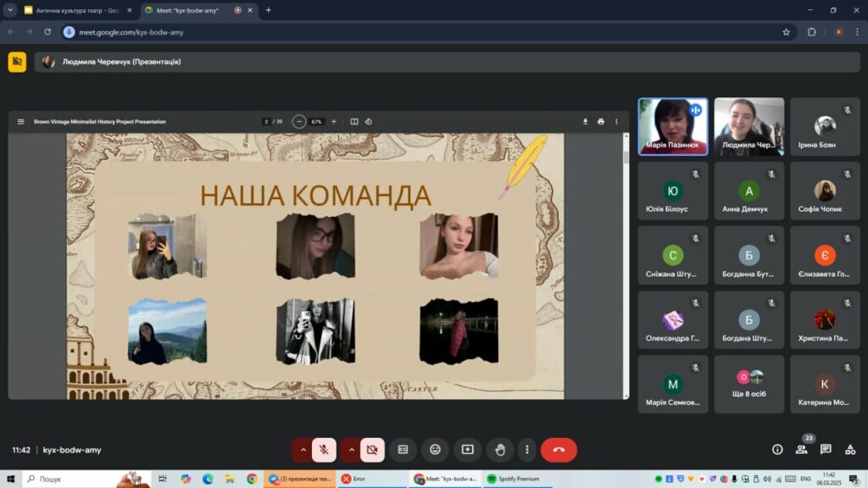Raise hand in the meeting
This screenshot has width=868, height=488.
click(500, 450)
